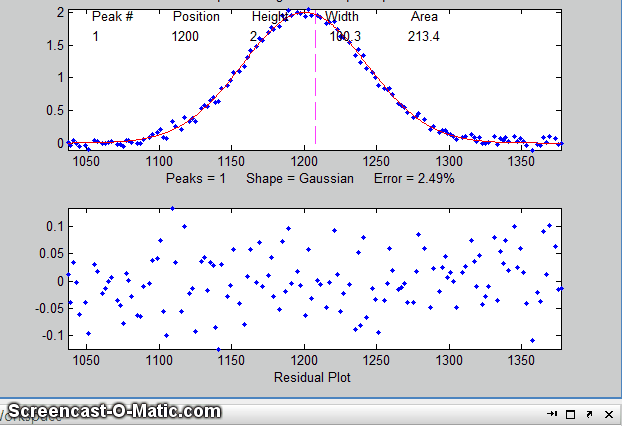The image size is (622, 426).
Task: Click the 1.5 y-axis tick of upper plot
Action: [x=56, y=45]
